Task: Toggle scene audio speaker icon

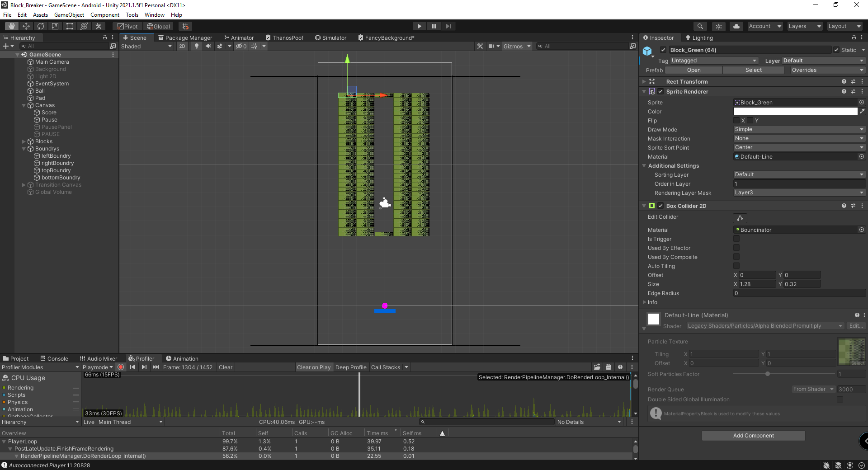Action: (208, 46)
